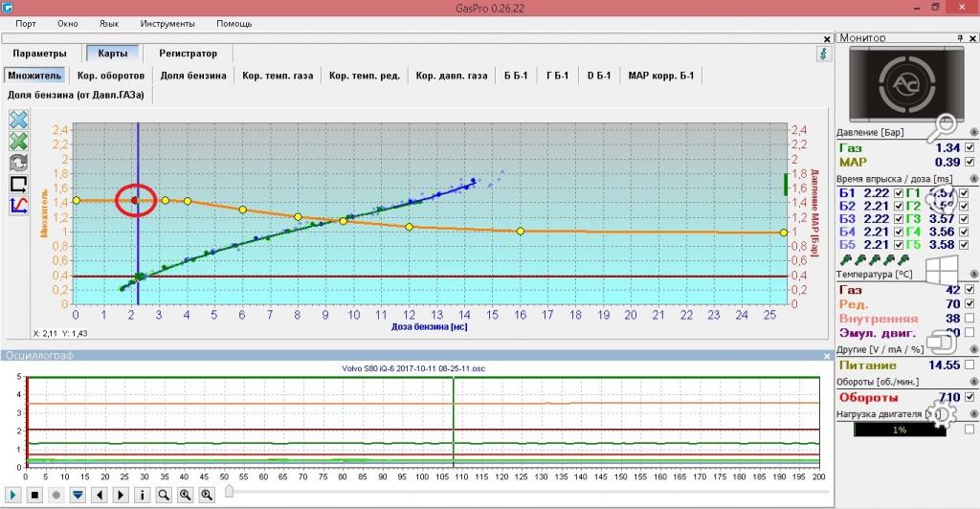The width and height of the screenshot is (980, 509).
Task: Enable the Питание voltage checkbox
Action: [x=970, y=365]
